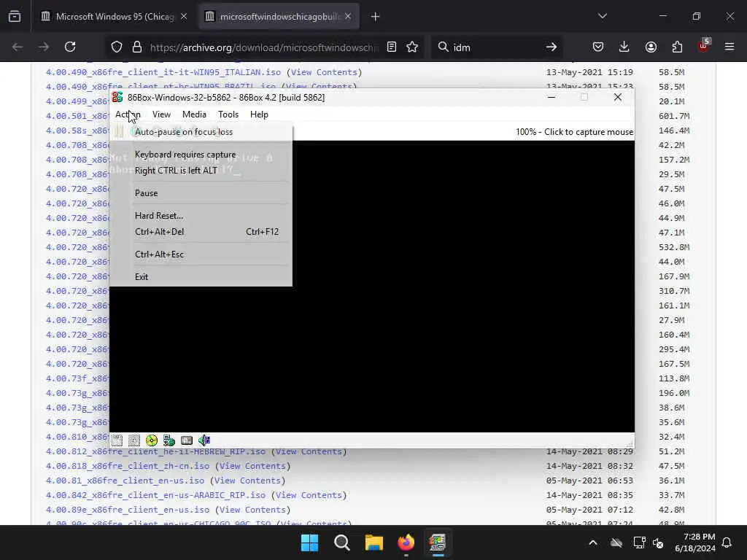
Task: Go forward in Firefox navigation
Action: (x=43, y=47)
